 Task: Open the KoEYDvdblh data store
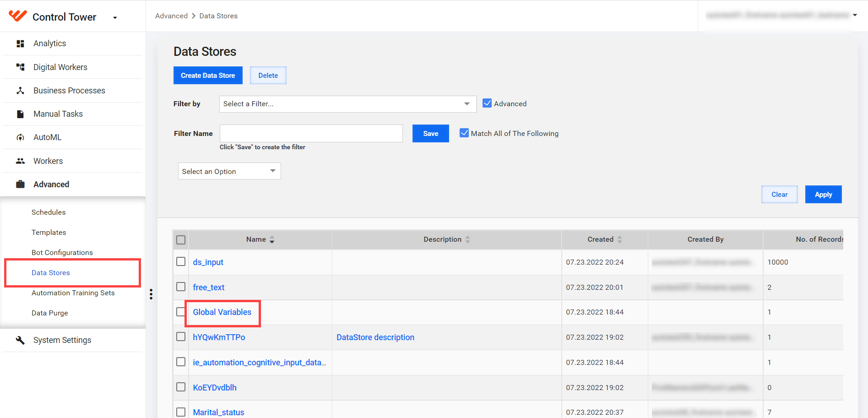pyautogui.click(x=215, y=388)
